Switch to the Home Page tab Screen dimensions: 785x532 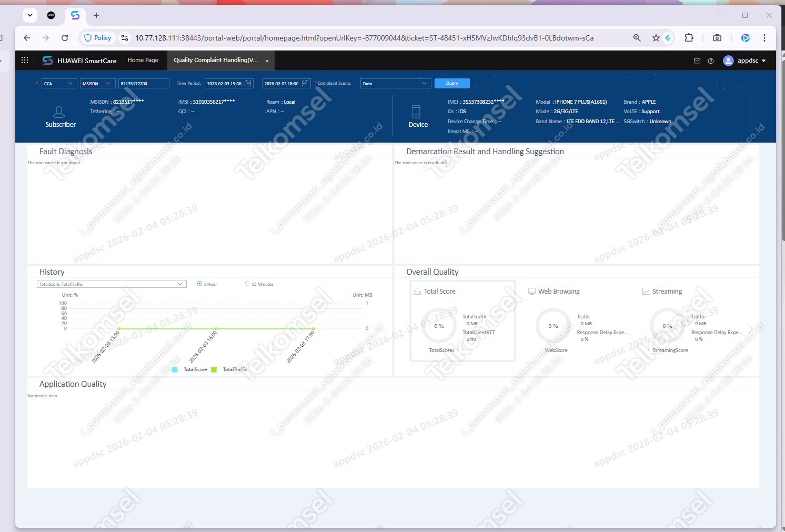point(143,60)
